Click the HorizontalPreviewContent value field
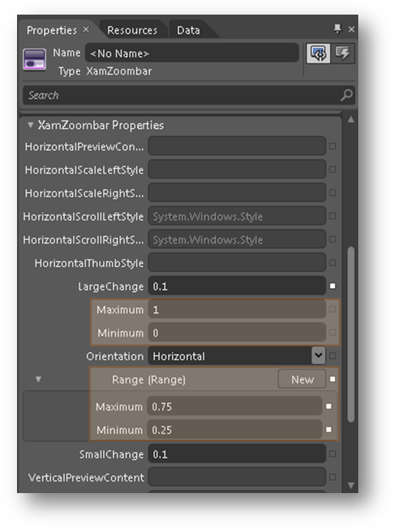415x532 pixels. (x=237, y=146)
